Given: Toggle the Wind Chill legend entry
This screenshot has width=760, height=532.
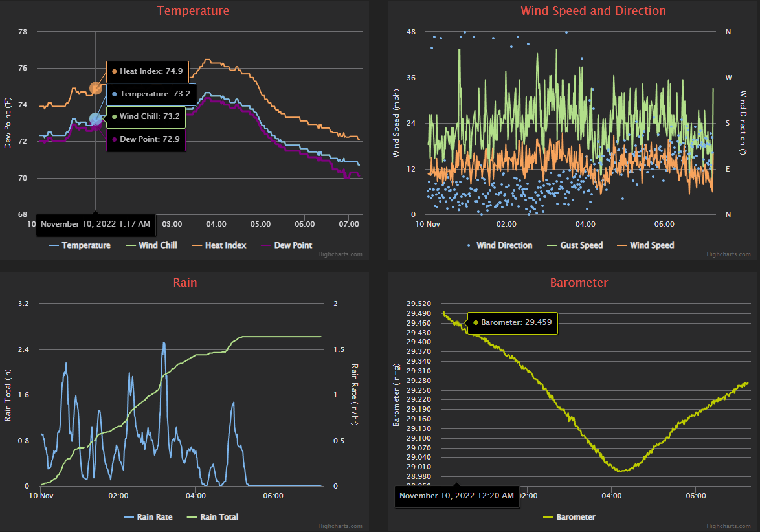Looking at the screenshot, I should pyautogui.click(x=151, y=245).
